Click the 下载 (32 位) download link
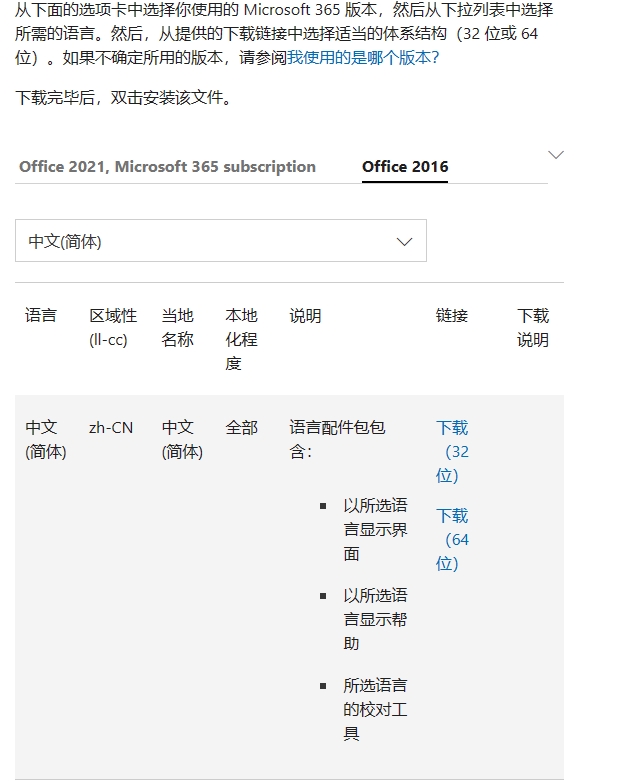This screenshot has height=783, width=636. (x=452, y=451)
